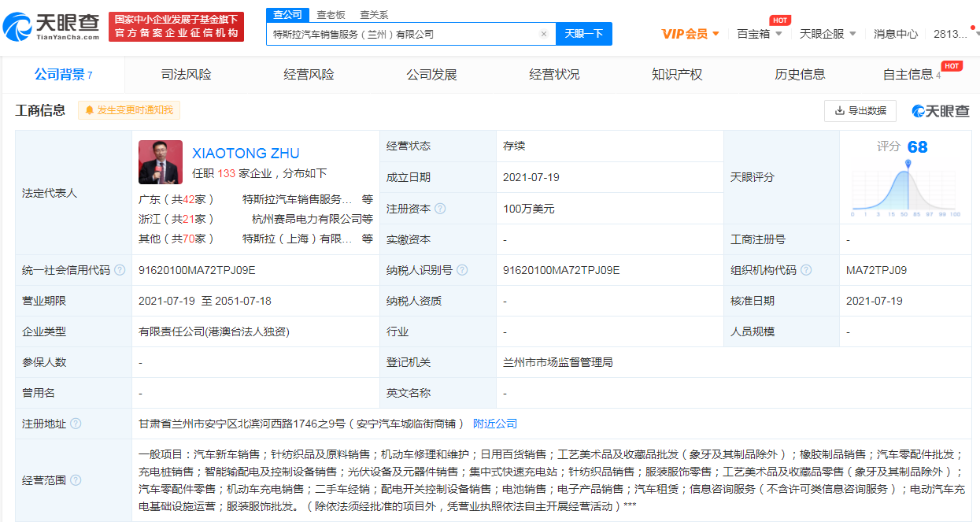Image resolution: width=980 pixels, height=522 pixels.
Task: Clear the company search box text
Action: pos(543,34)
